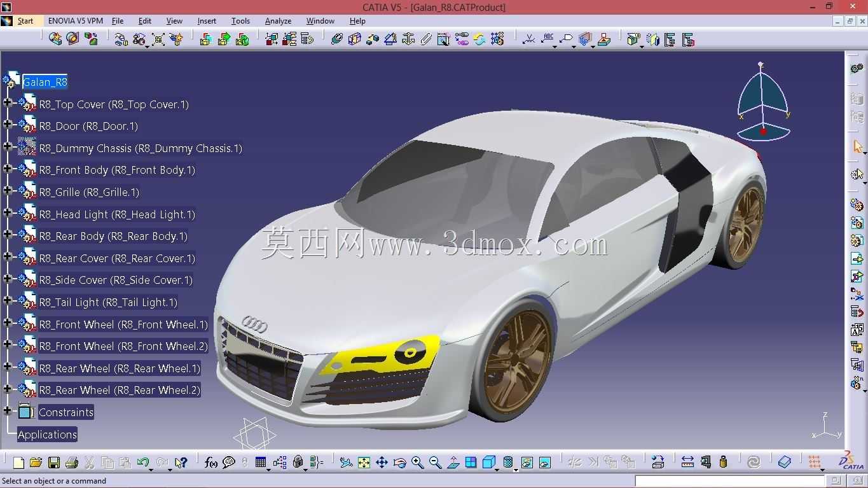Select R8_Side Cover in the tree
The height and width of the screenshot is (488, 868).
[116, 280]
